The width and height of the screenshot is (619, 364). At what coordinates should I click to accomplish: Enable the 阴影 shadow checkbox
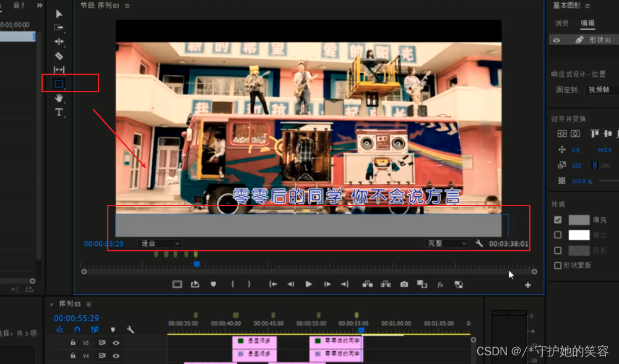tap(558, 250)
